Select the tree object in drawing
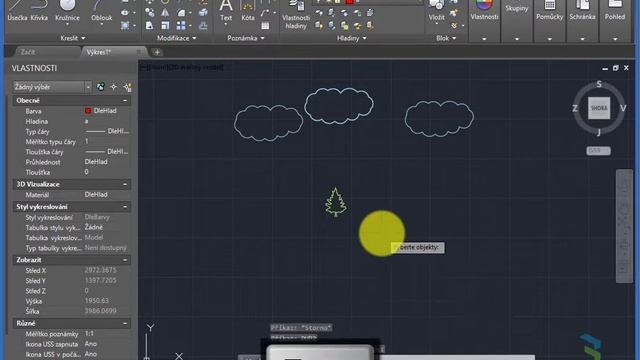 (336, 202)
